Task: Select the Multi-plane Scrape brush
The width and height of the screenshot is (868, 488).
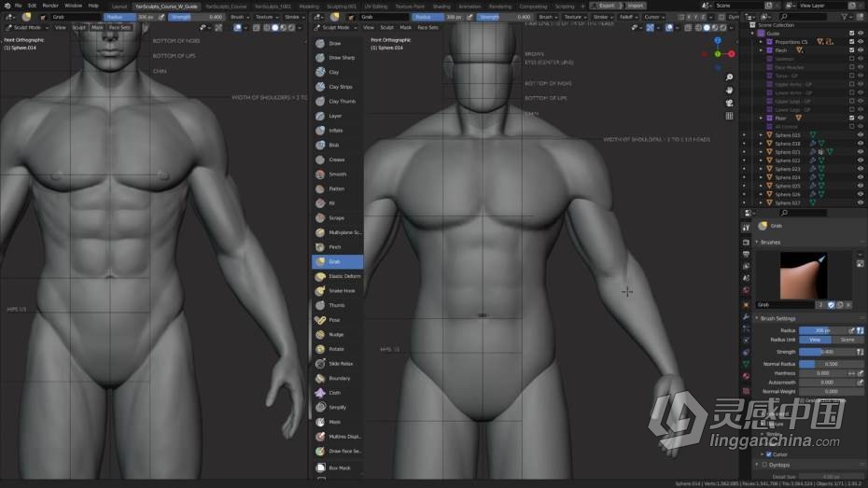Action: [x=337, y=232]
